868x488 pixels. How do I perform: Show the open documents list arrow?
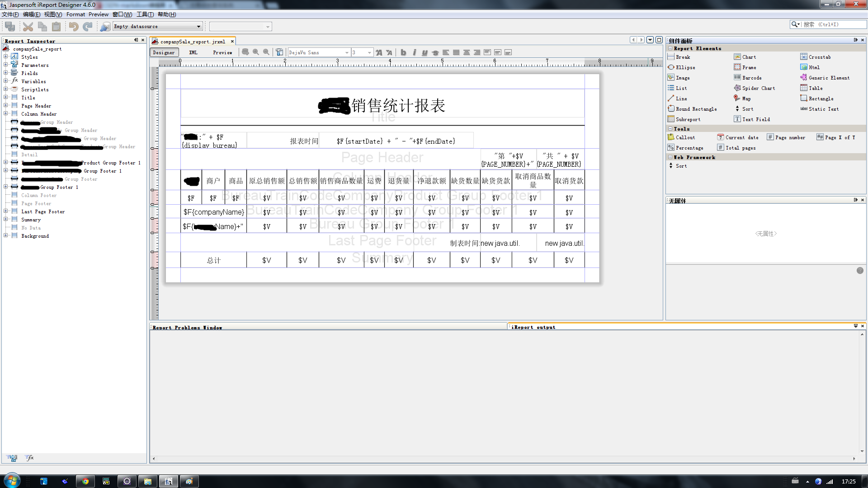(650, 40)
